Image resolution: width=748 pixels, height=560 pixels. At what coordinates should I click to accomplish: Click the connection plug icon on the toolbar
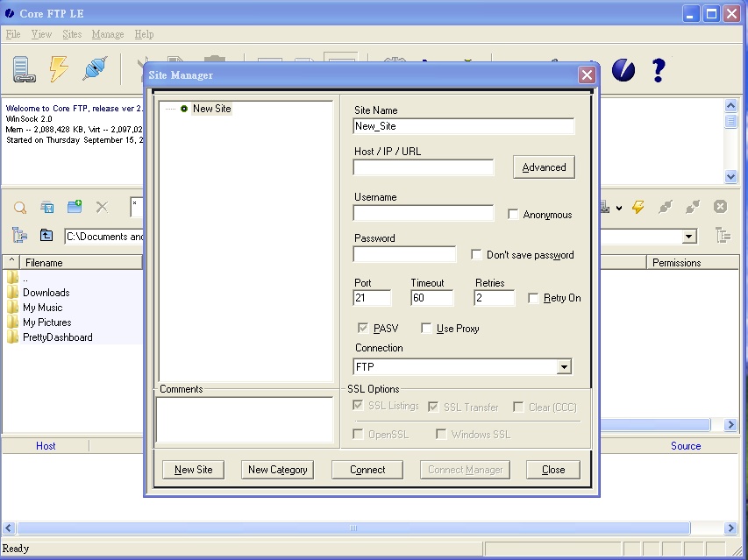(x=94, y=67)
